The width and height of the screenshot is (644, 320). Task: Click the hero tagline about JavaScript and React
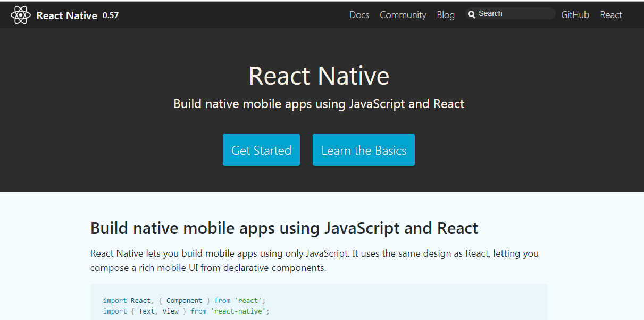click(x=319, y=104)
